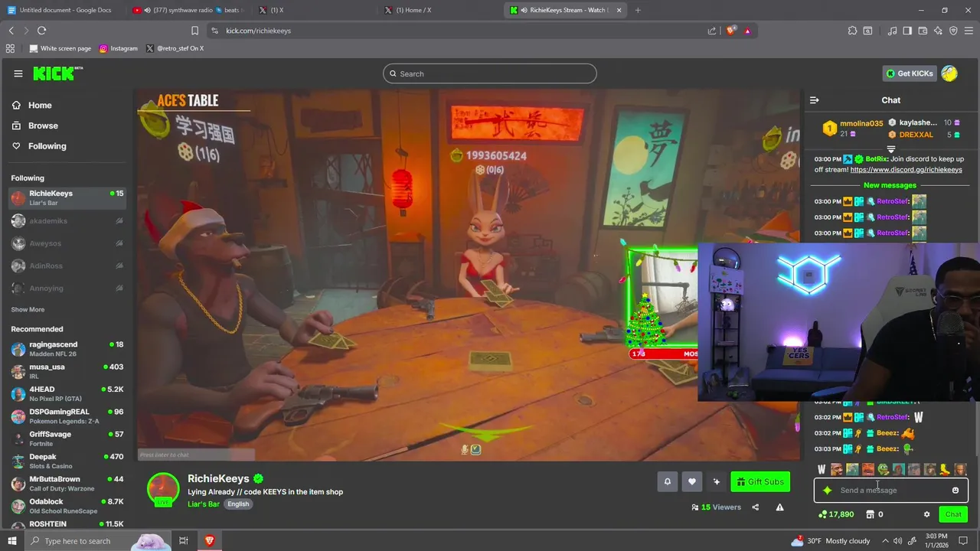This screenshot has height=551, width=980.
Task: Open the Leo AI sparkle icon
Action: pos(938,31)
